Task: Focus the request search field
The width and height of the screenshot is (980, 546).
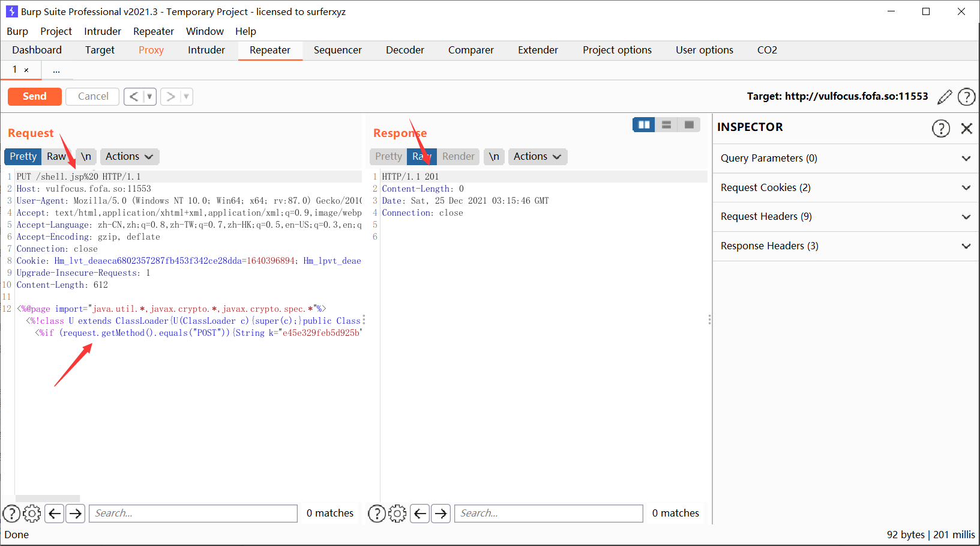Action: 193,514
